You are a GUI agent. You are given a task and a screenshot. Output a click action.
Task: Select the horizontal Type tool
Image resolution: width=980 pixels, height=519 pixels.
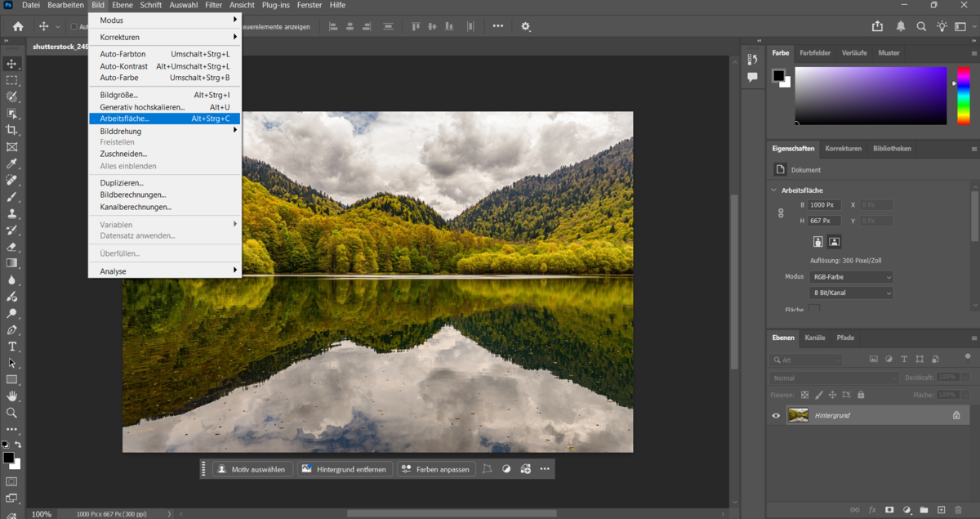point(11,346)
